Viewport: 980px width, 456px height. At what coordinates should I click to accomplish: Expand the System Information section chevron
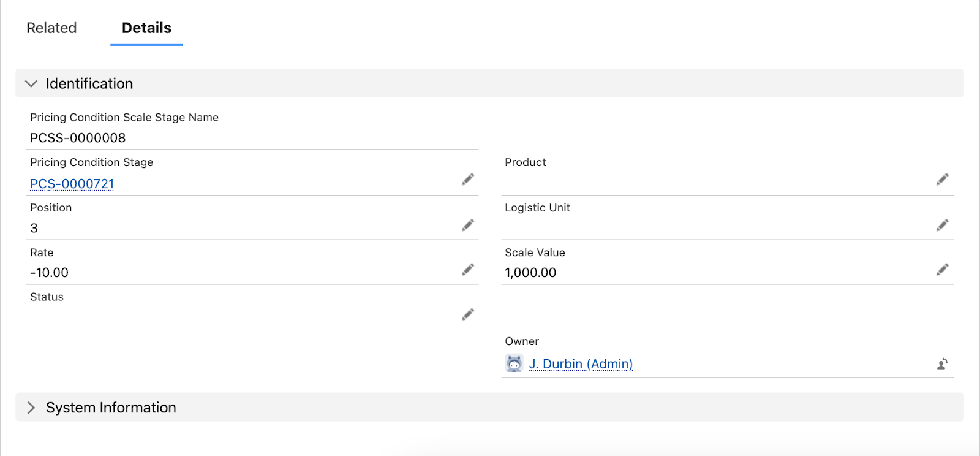31,408
